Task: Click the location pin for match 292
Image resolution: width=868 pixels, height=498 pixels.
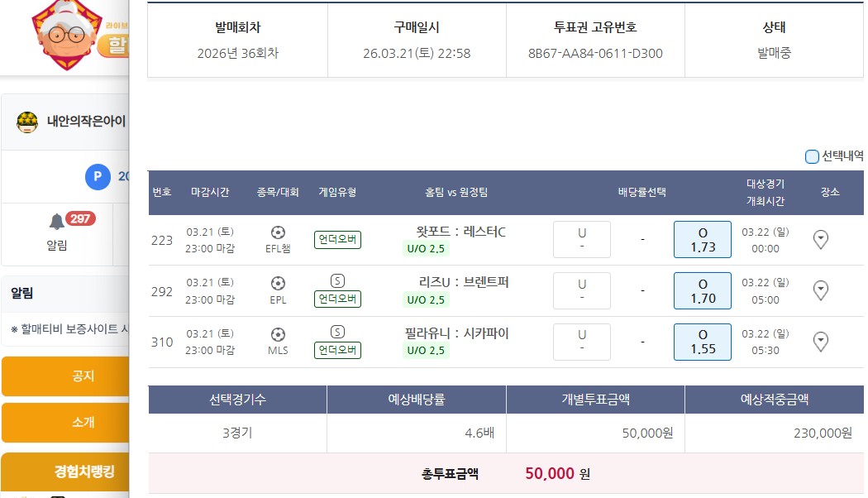Action: click(x=820, y=290)
